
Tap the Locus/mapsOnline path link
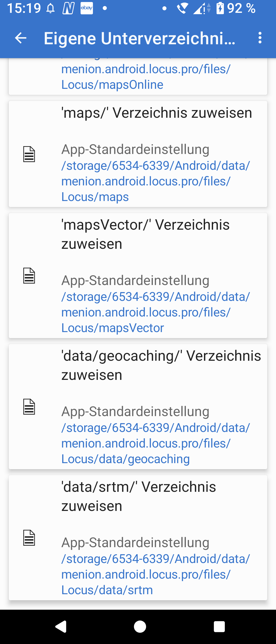click(x=146, y=77)
